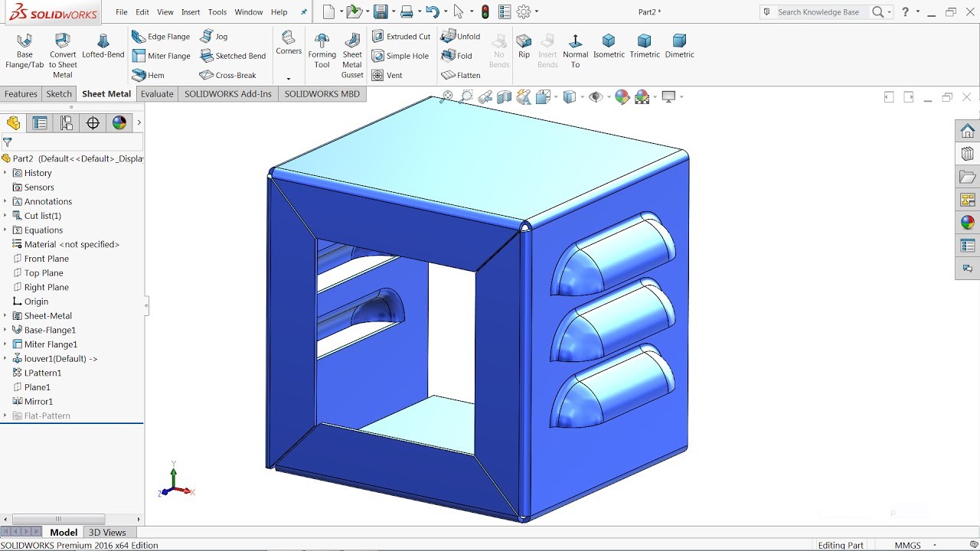Choose the Sketched Bend tool
980x551 pixels.
coord(233,56)
